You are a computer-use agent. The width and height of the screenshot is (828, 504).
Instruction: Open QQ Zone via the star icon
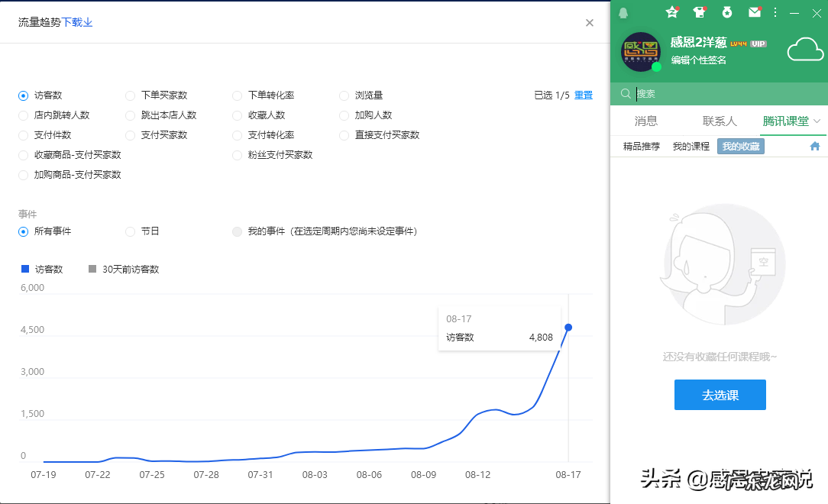click(671, 12)
